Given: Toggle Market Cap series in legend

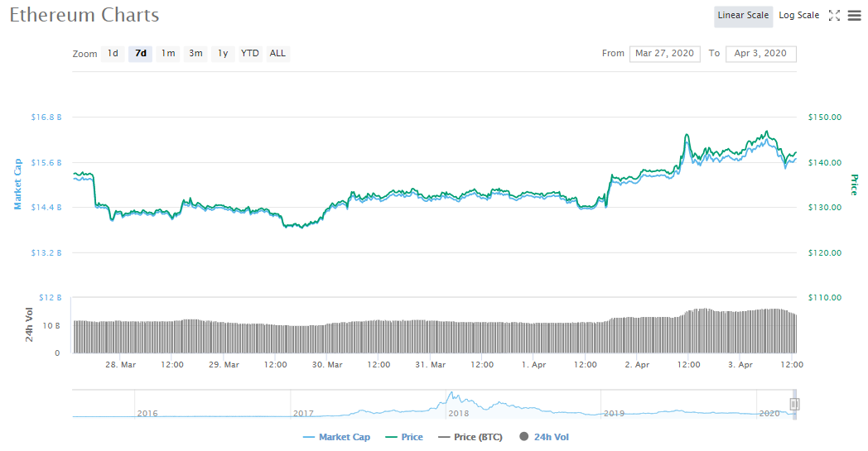Looking at the screenshot, I should coord(336,437).
